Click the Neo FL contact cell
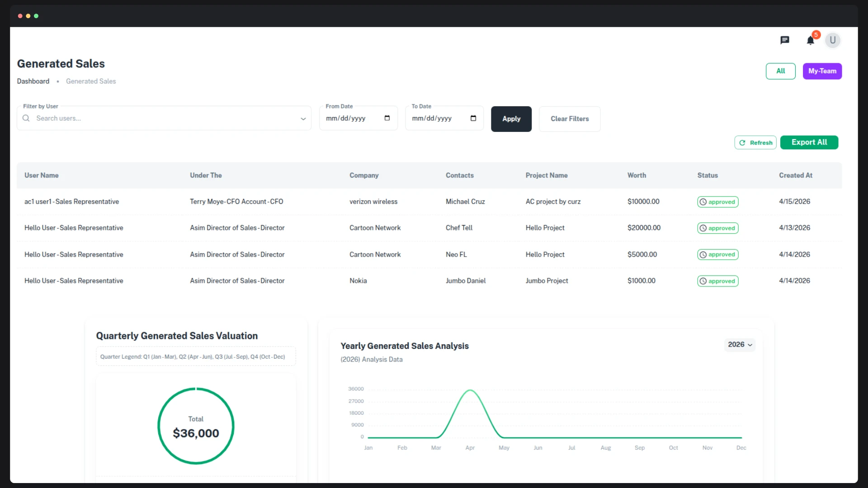 pyautogui.click(x=456, y=254)
